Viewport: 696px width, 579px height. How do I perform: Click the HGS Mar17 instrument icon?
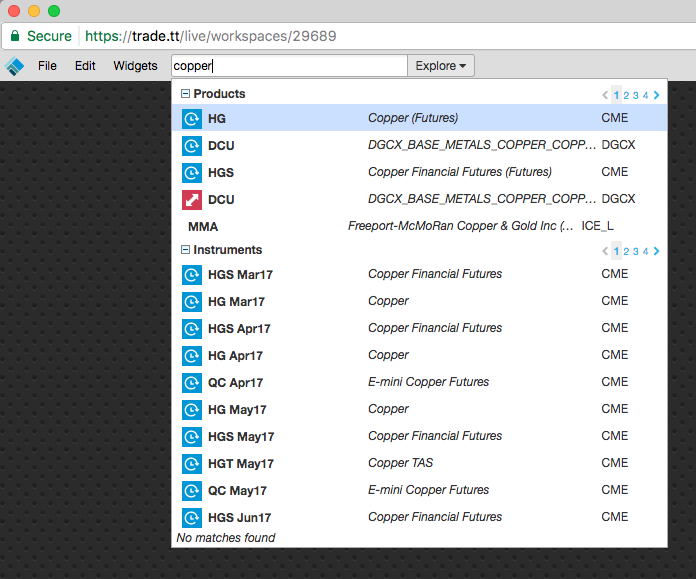192,275
